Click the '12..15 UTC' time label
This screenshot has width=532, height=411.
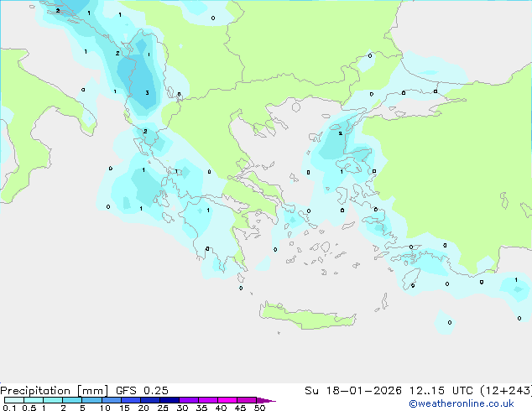(x=441, y=391)
